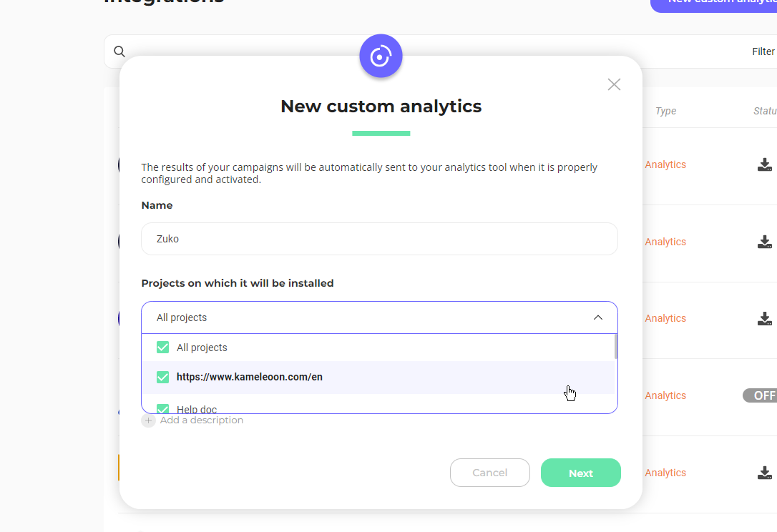The image size is (777, 532).
Task: Click the install icon in the bottom Analytics row
Action: click(764, 473)
